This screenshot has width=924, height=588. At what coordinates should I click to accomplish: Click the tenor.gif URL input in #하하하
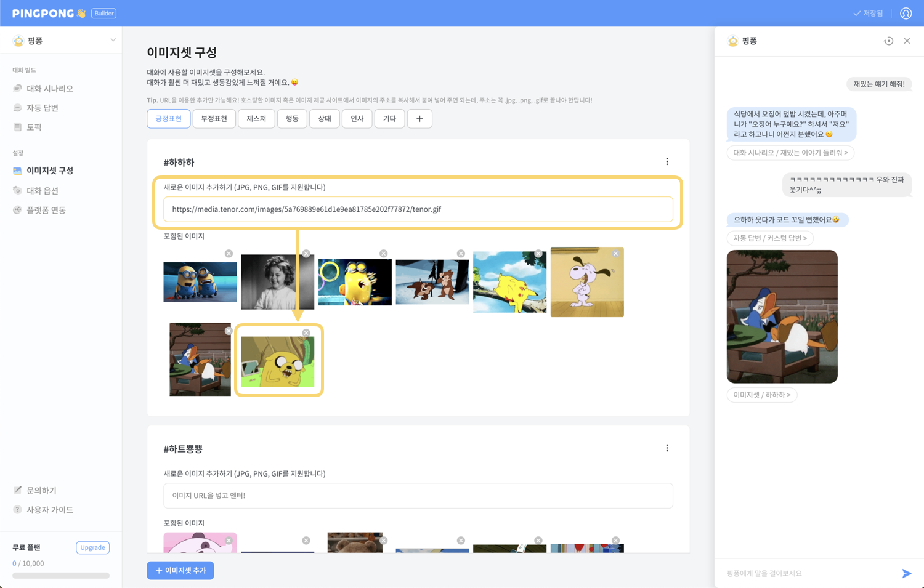(x=418, y=209)
